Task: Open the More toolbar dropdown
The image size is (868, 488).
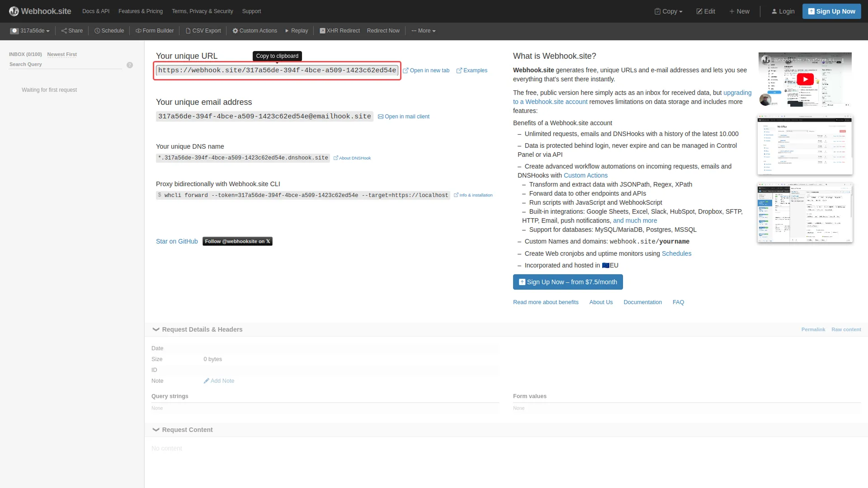Action: 423,31
